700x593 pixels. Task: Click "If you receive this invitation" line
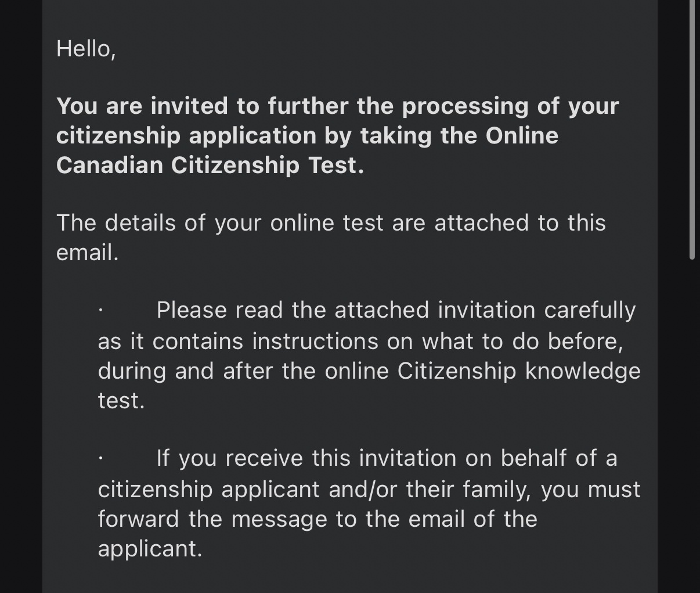pos(386,458)
